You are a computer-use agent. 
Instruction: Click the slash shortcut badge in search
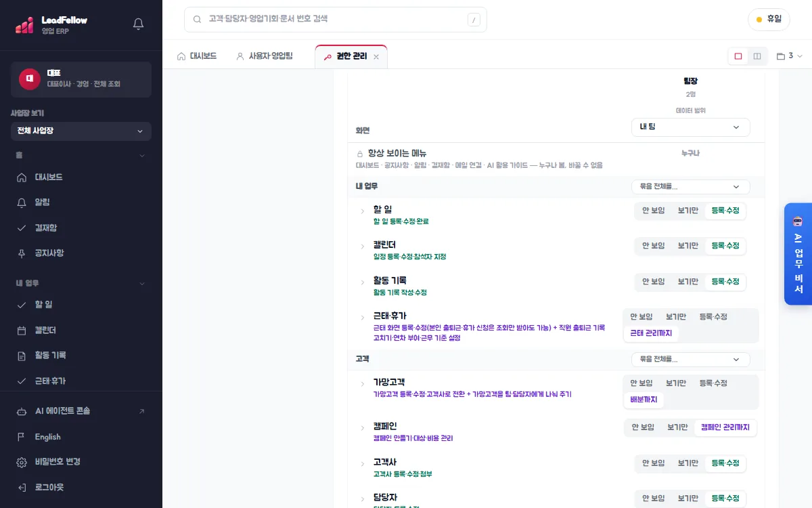coord(474,20)
